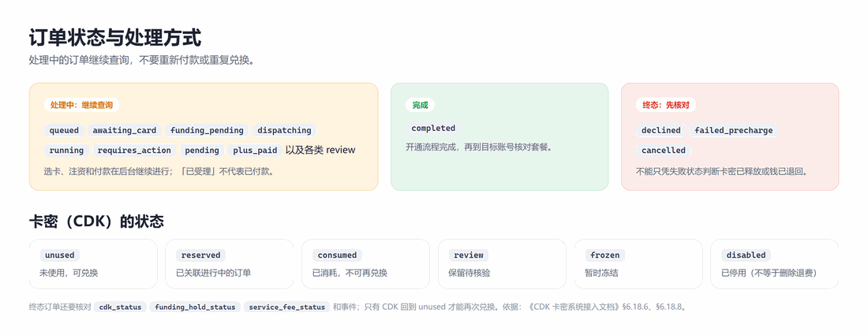Click the frozen CDK status tag
The width and height of the screenshot is (868, 335).
[x=604, y=255]
